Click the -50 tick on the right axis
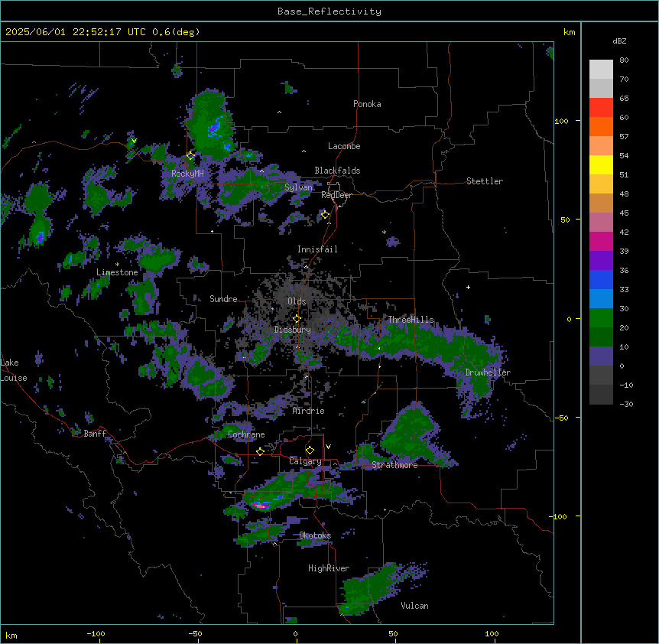 (561, 418)
